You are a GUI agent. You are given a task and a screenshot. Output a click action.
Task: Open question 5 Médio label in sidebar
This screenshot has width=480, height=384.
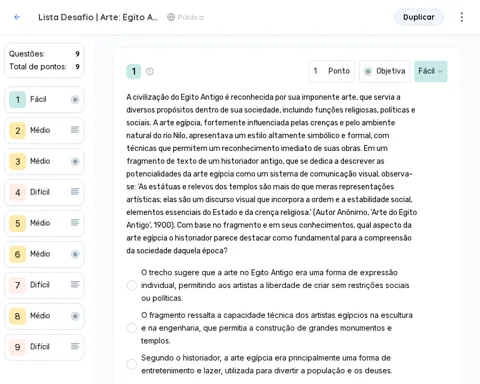tap(40, 223)
